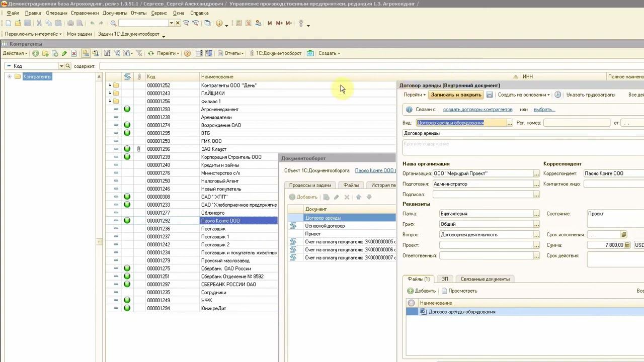Click the clock icon near Указать трудозатраты

[557, 95]
